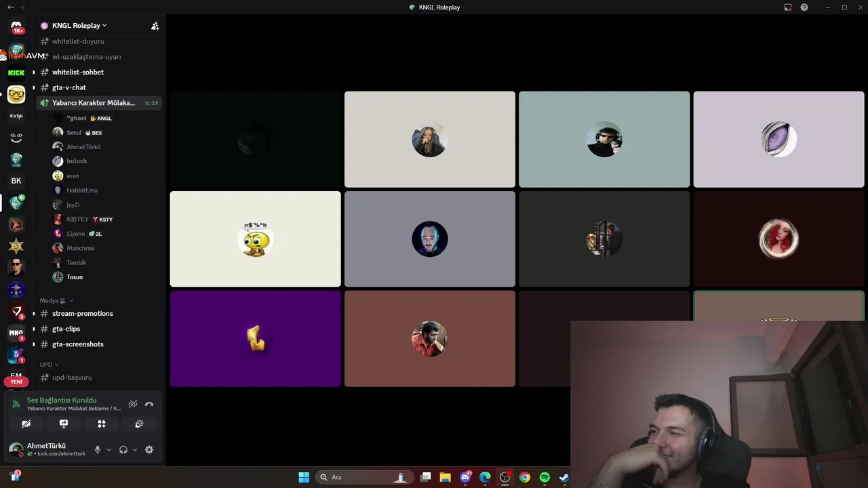The image size is (868, 488).
Task: Open Google Chrome from the taskbar
Action: (525, 477)
